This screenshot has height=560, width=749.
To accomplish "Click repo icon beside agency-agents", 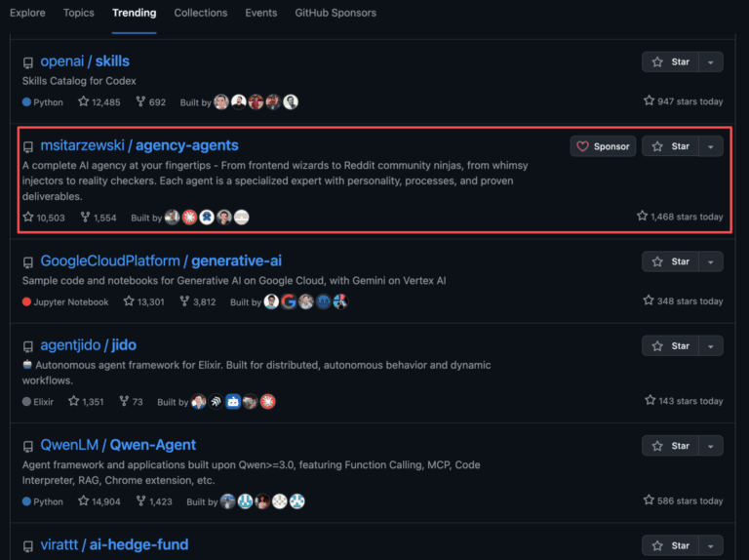I will pyautogui.click(x=28, y=146).
